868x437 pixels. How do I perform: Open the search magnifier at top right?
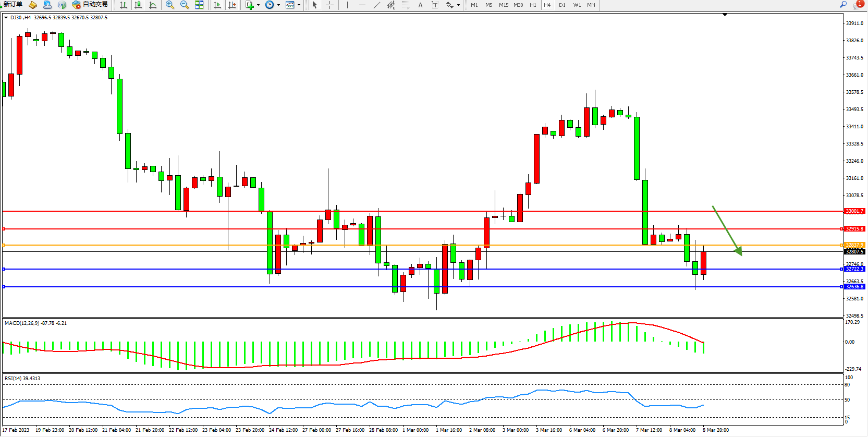(843, 5)
